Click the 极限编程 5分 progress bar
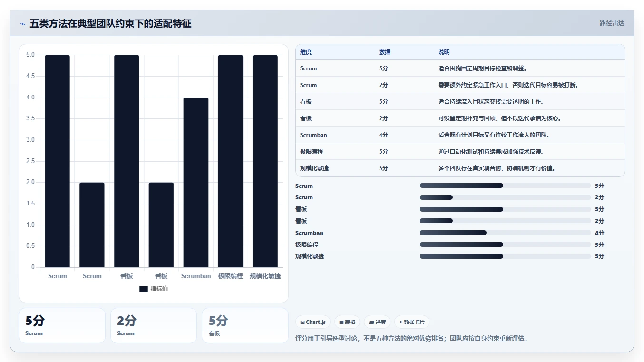 coord(505,245)
